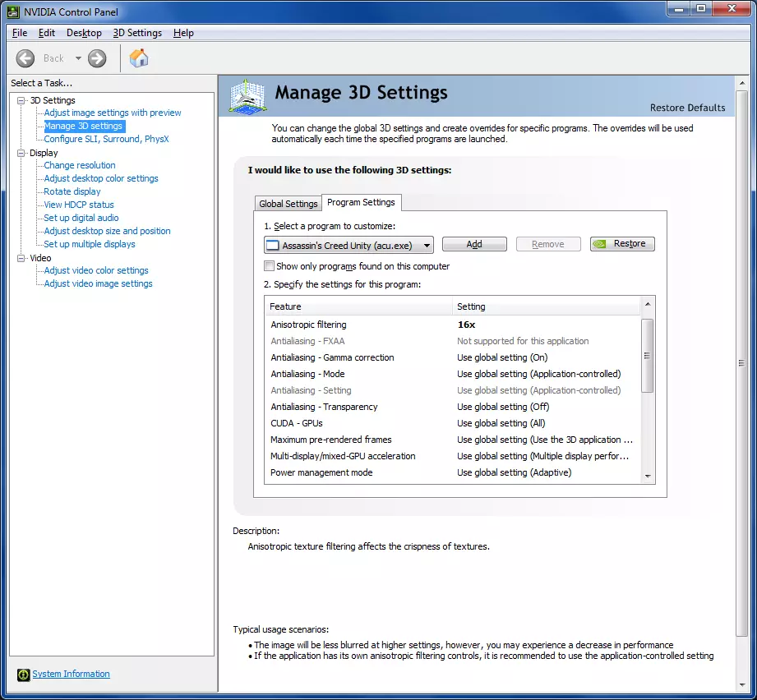Click the Forward arrow navigation icon
The height and width of the screenshot is (700, 757).
(97, 58)
